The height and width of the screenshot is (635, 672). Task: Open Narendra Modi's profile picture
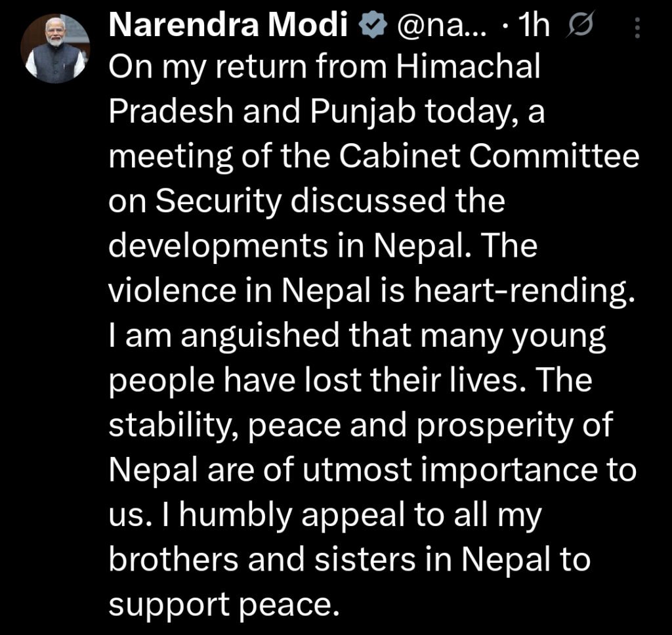click(55, 49)
